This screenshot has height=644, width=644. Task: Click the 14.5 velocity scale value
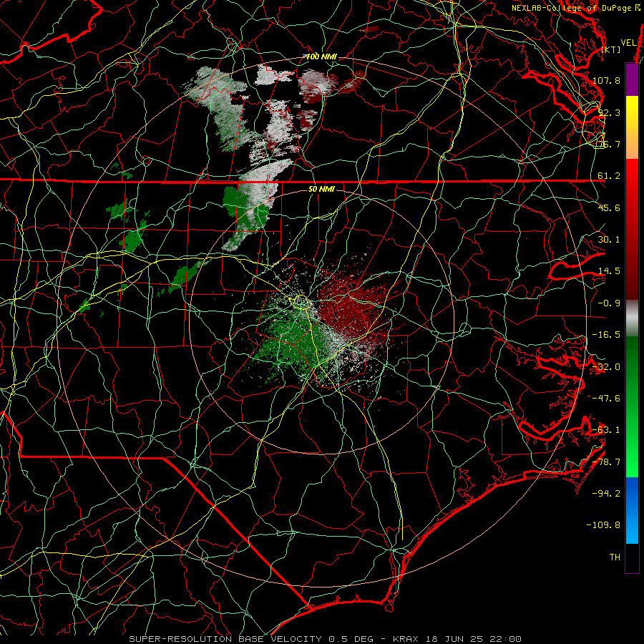point(609,271)
